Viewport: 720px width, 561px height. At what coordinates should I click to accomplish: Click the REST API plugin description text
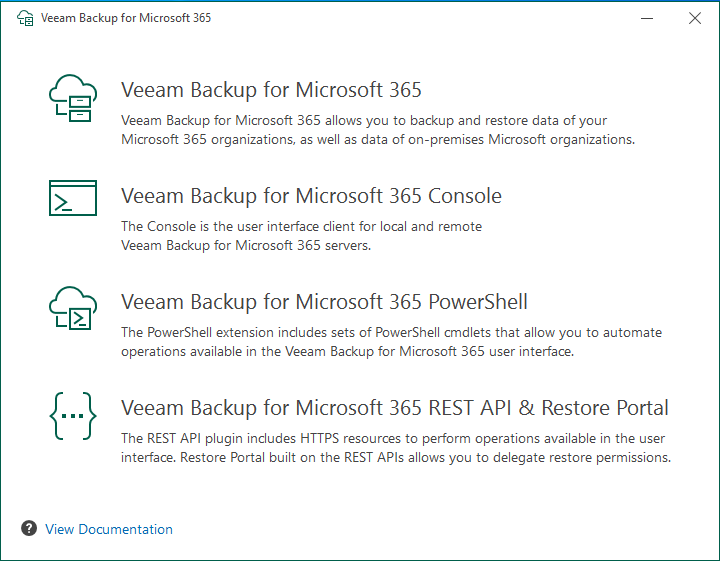click(395, 448)
